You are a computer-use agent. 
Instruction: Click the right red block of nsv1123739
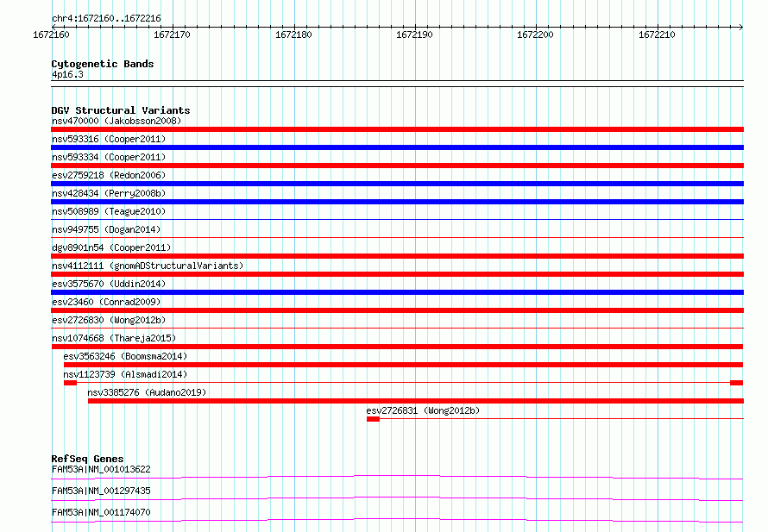737,383
